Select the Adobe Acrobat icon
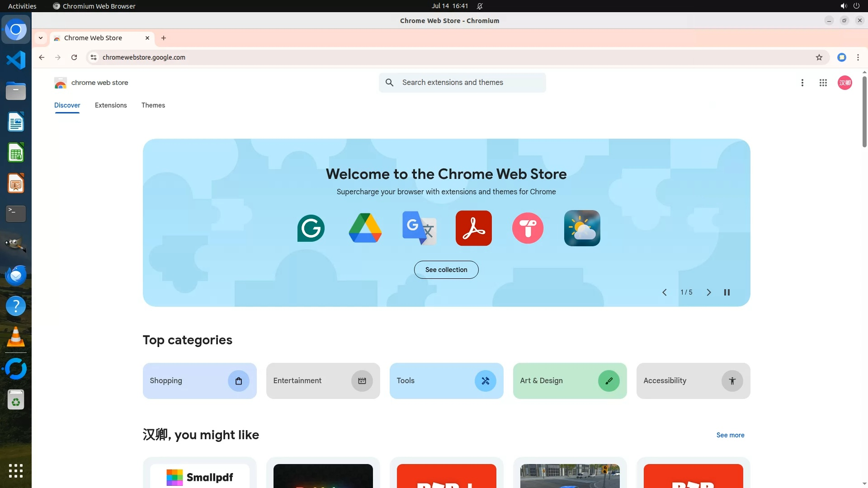This screenshot has height=488, width=868. (473, 228)
